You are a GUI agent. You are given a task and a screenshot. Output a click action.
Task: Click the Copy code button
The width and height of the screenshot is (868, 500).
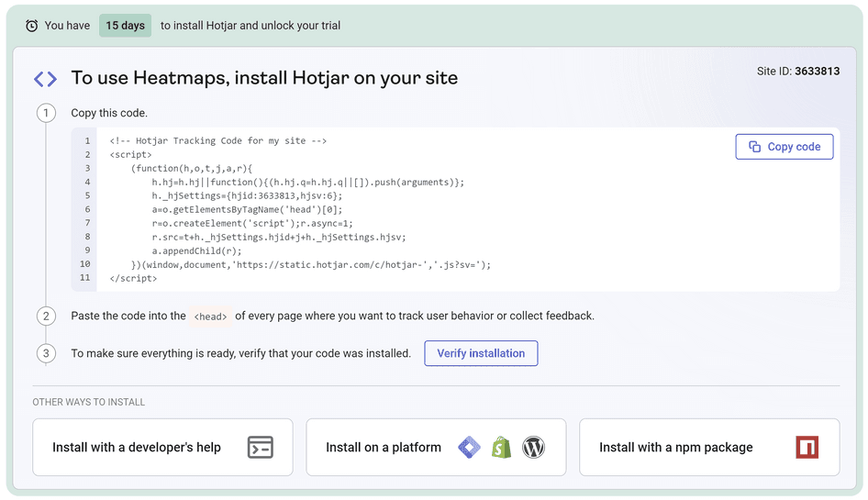click(x=784, y=147)
